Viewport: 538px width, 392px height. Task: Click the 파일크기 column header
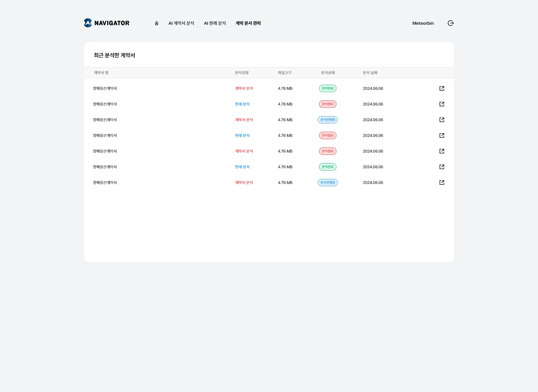285,73
